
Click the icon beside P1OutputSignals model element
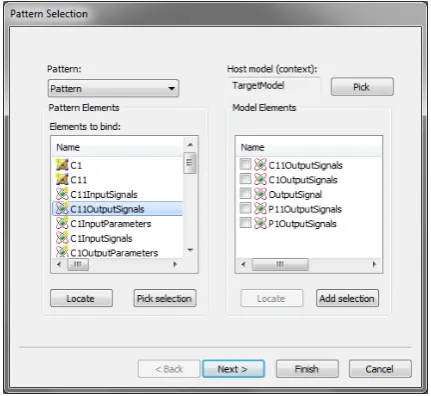click(x=260, y=223)
